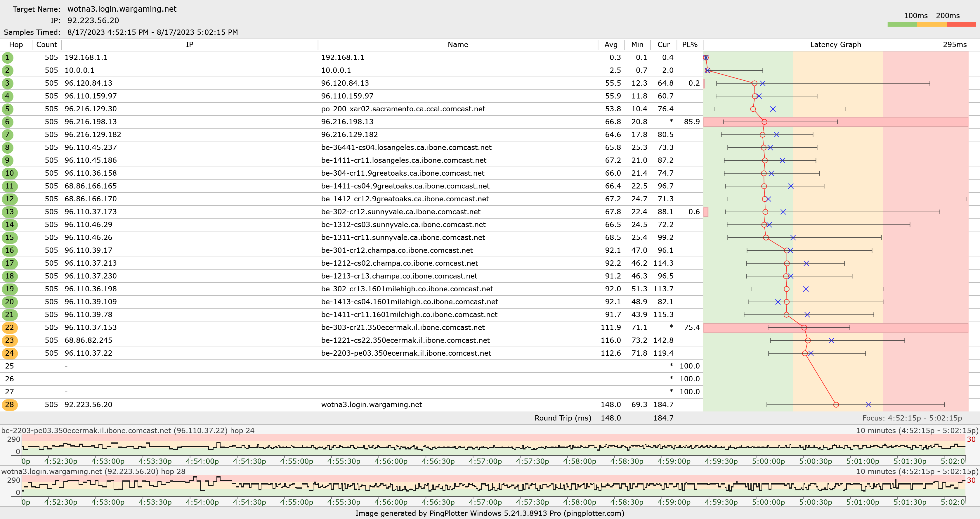Select be-301-cr12.champa.co.ibone.comcast.net name
This screenshot has height=519, width=980.
click(397, 250)
